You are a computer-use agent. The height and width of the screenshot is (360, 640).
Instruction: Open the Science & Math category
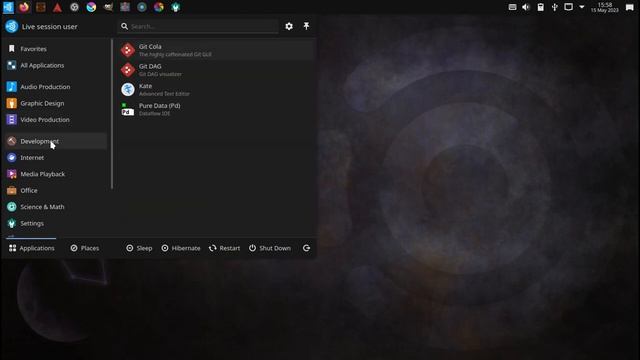56,207
